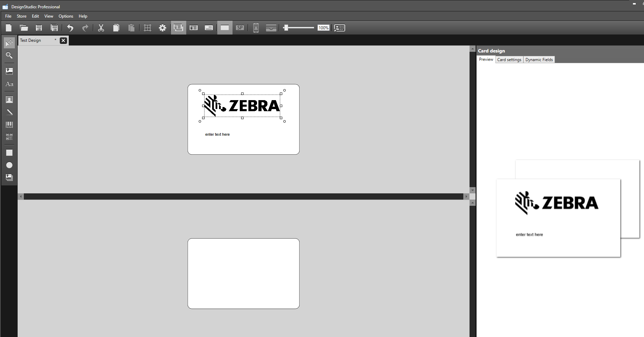Image resolution: width=644 pixels, height=337 pixels.
Task: Select the barcode tool
Action: pyautogui.click(x=9, y=125)
